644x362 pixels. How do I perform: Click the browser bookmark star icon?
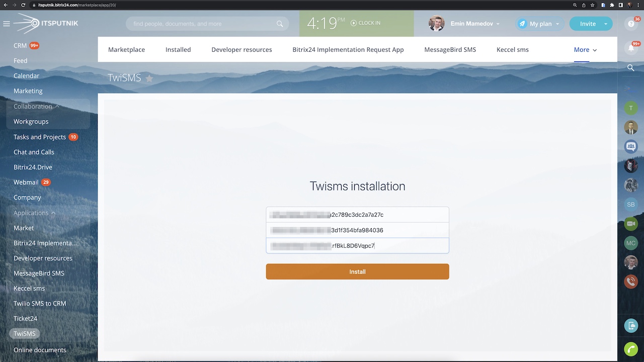pyautogui.click(x=593, y=5)
